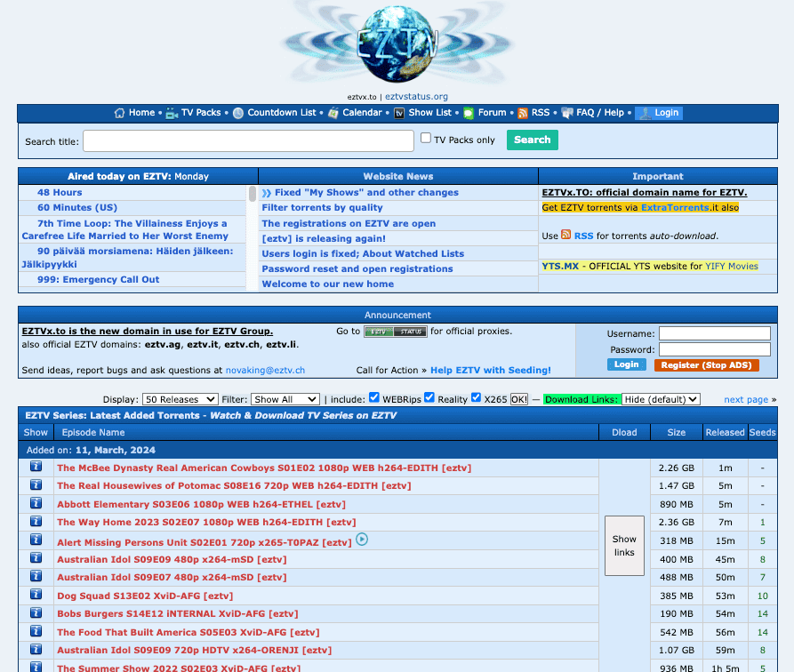Open 48 Hours show link
This screenshot has width=794, height=672.
[x=60, y=192]
